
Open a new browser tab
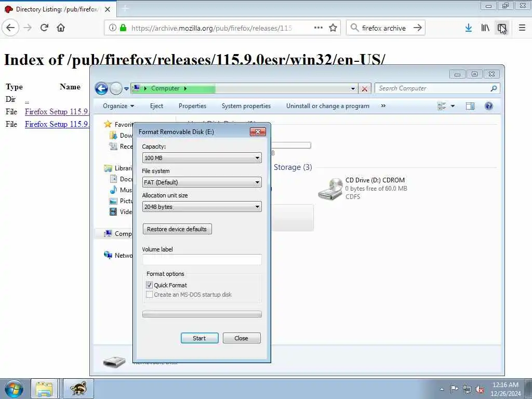coord(125,9)
